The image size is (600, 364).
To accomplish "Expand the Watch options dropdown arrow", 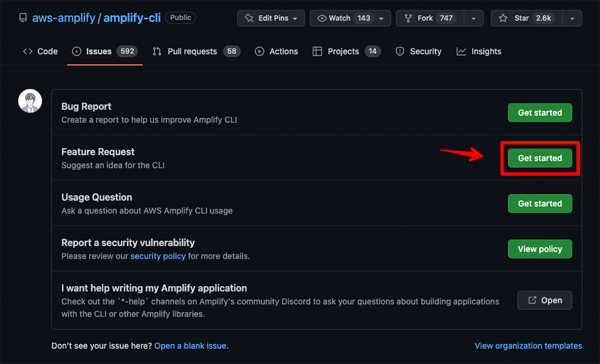I will click(x=381, y=19).
